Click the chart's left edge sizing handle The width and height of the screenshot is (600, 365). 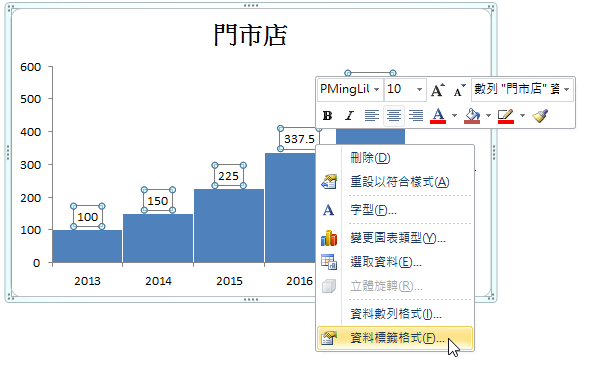click(8, 153)
